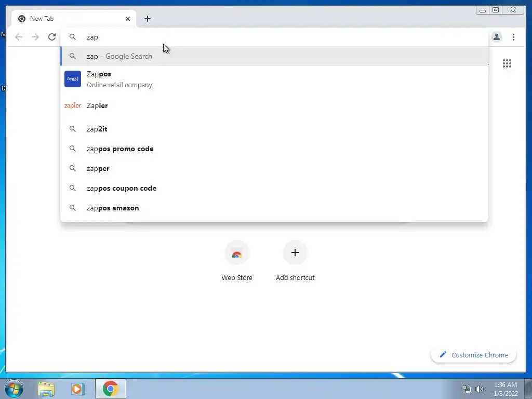Select the zapper suggestion
The width and height of the screenshot is (532, 399).
[274, 168]
